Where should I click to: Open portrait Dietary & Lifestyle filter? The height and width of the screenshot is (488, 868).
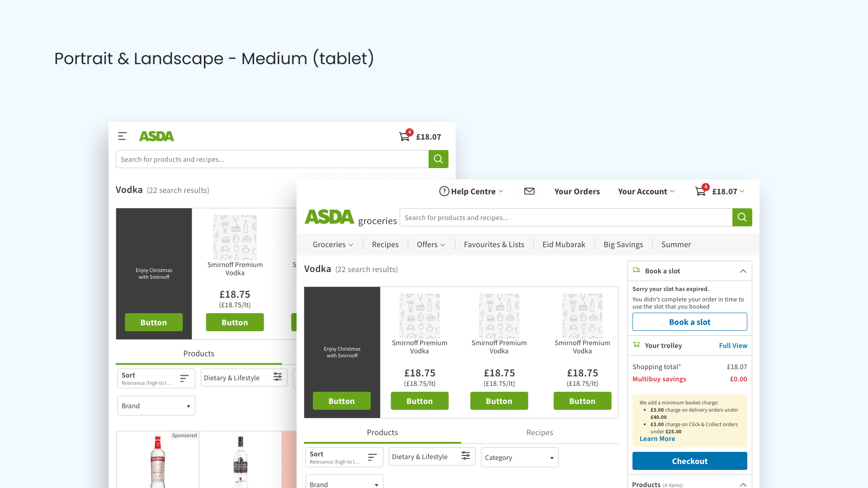[x=244, y=378]
